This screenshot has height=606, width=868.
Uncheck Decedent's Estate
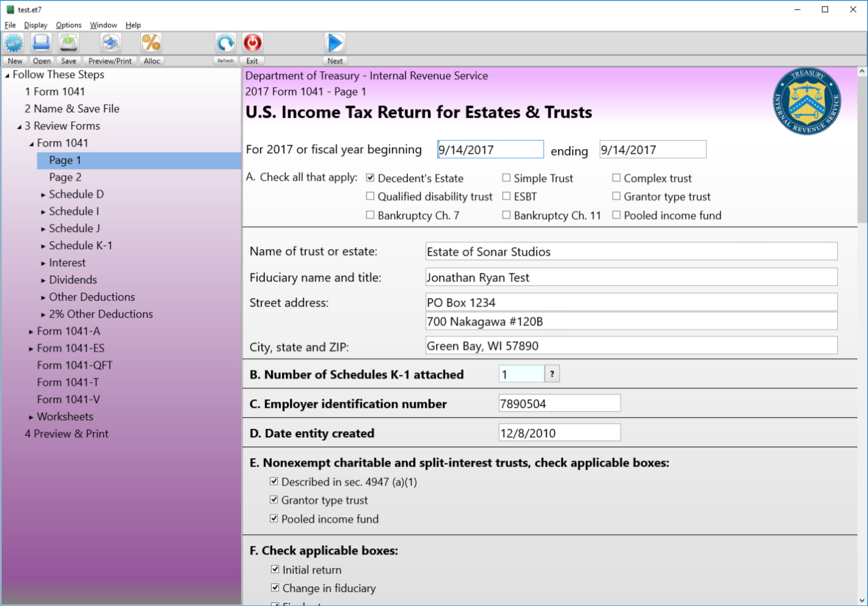pyautogui.click(x=370, y=178)
